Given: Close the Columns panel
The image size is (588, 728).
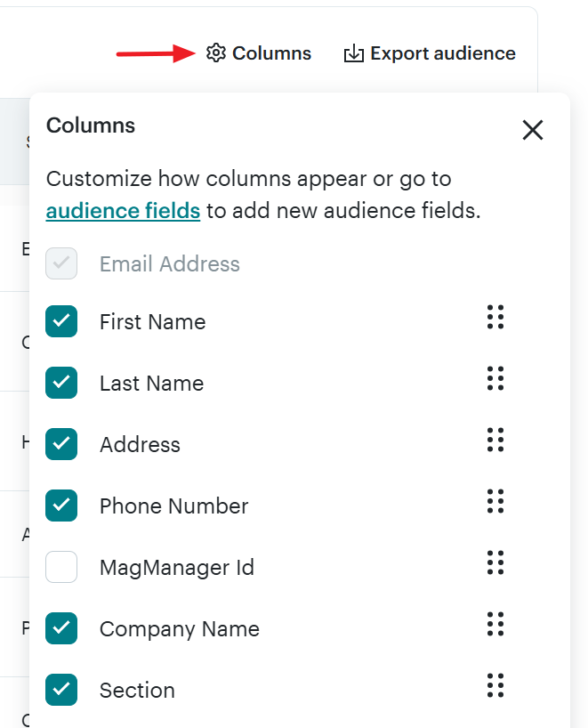Looking at the screenshot, I should click(x=532, y=130).
